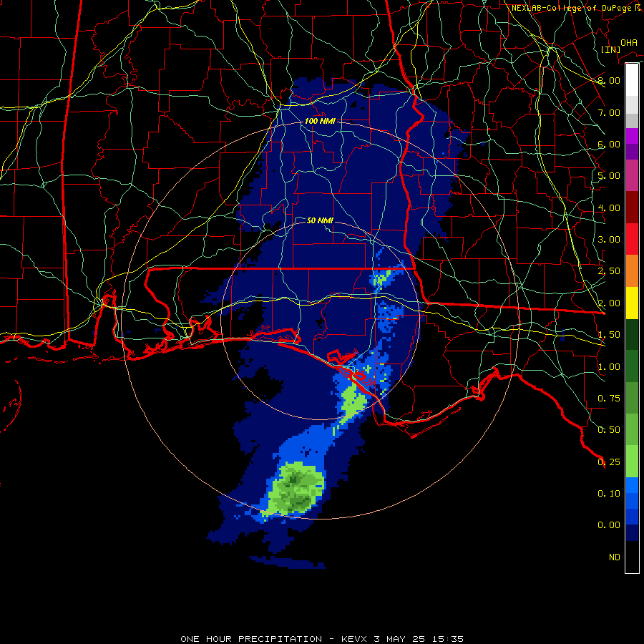Click the '2.50' scale value
Screen dimensions: 644x644
(x=609, y=271)
